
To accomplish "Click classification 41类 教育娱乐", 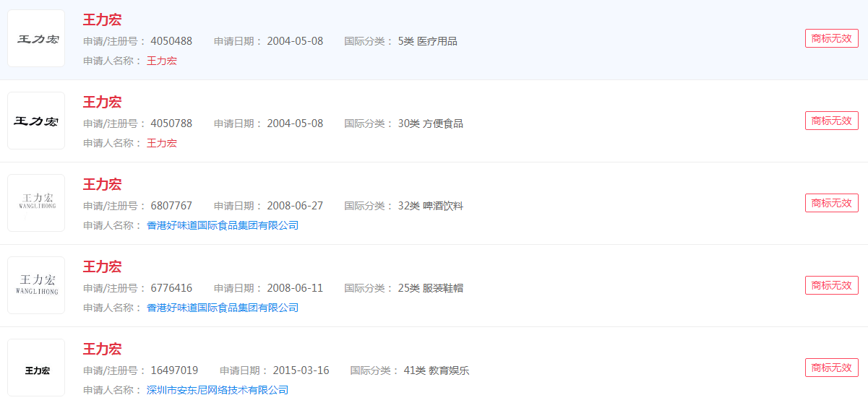I will click(436, 370).
